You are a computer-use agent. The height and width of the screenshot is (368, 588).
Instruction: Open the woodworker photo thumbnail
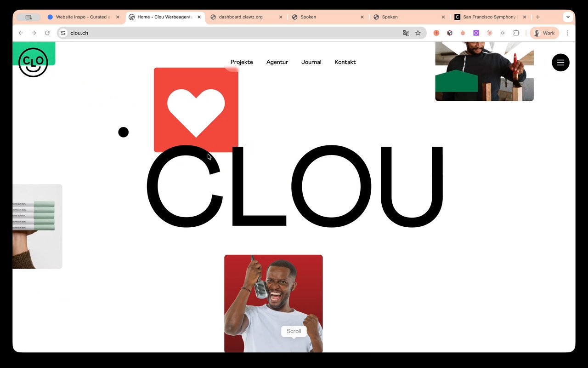point(485,71)
